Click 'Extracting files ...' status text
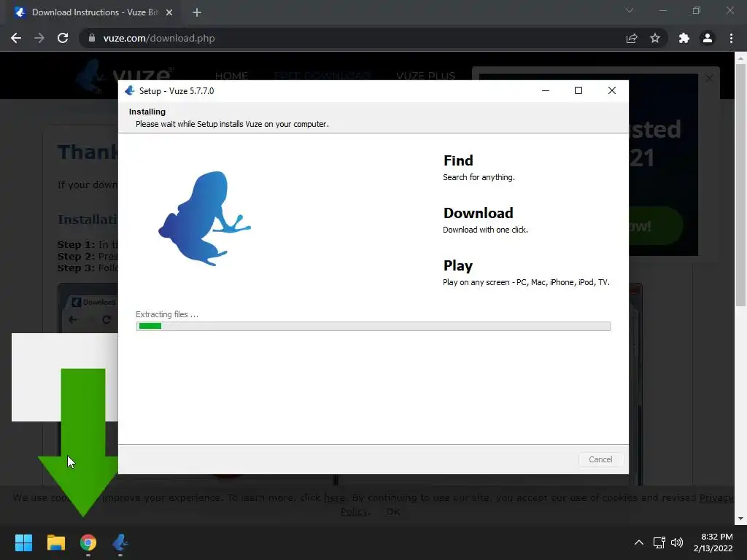Viewport: 747px width, 560px height. (167, 314)
